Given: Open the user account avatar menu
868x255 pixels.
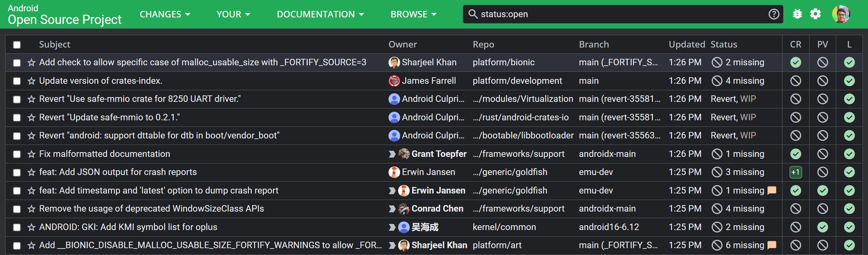Looking at the screenshot, I should pos(841,14).
